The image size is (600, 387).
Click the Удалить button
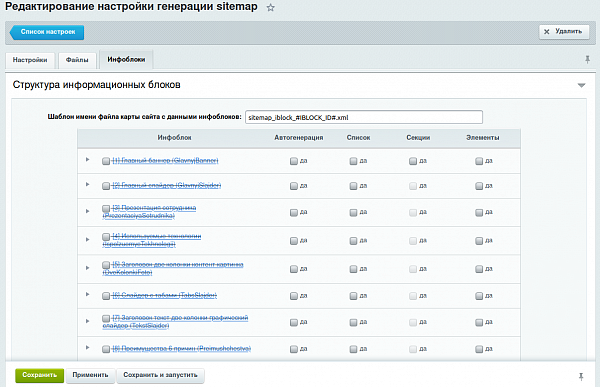click(564, 32)
